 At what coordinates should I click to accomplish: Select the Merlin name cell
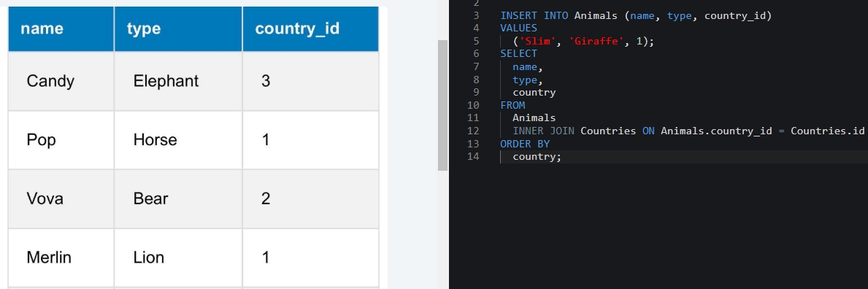pyautogui.click(x=61, y=258)
